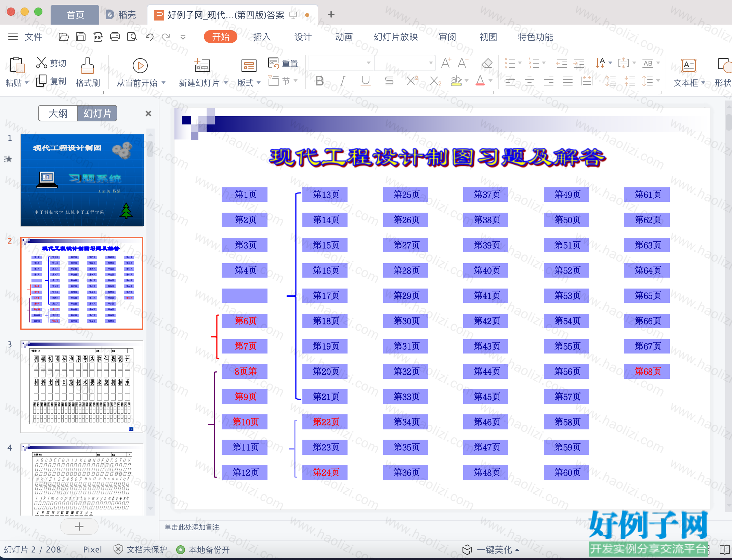Center align the text
This screenshot has width=732, height=560.
[x=530, y=81]
